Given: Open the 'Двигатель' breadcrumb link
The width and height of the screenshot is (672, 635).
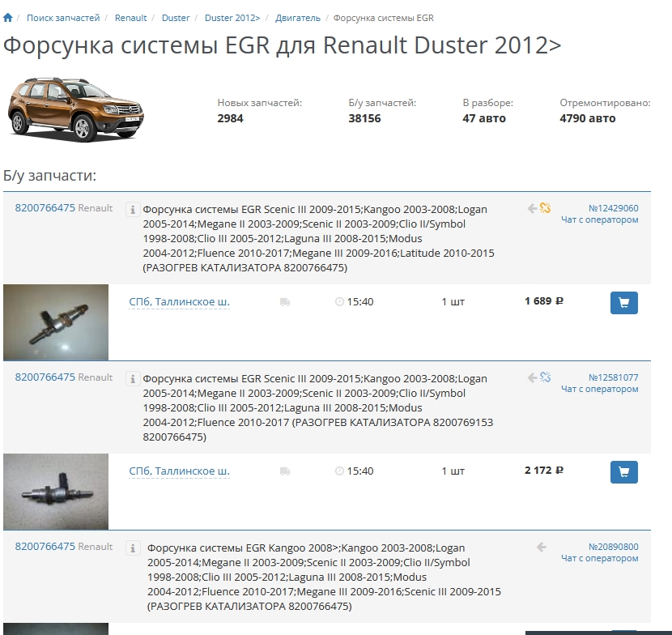Looking at the screenshot, I should (x=298, y=18).
